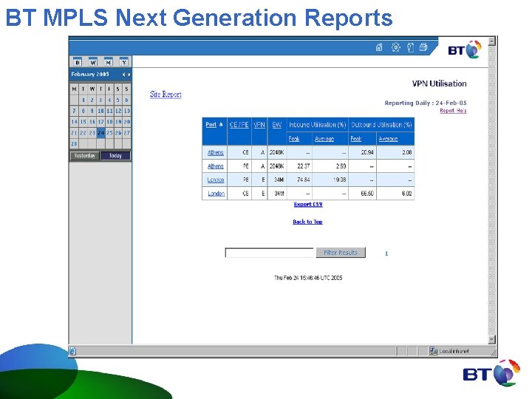The image size is (532, 399).
Task: Select February 1 in the calendar
Action: click(x=83, y=100)
